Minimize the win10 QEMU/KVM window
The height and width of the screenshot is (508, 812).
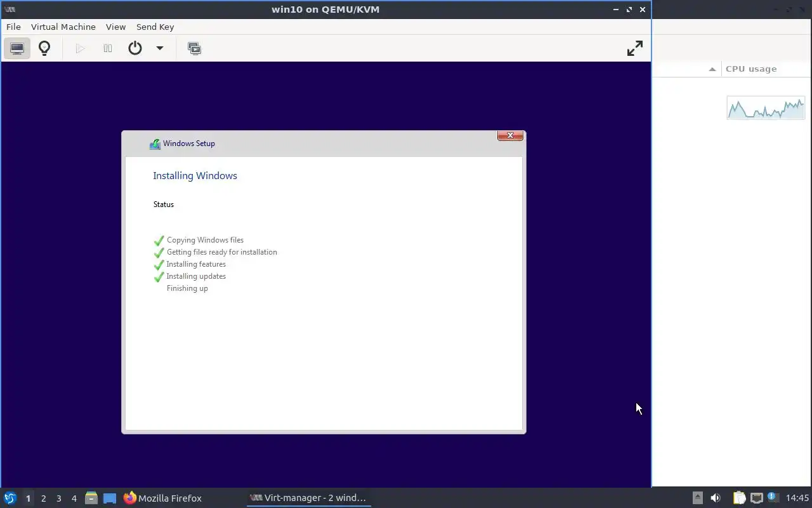pos(616,10)
